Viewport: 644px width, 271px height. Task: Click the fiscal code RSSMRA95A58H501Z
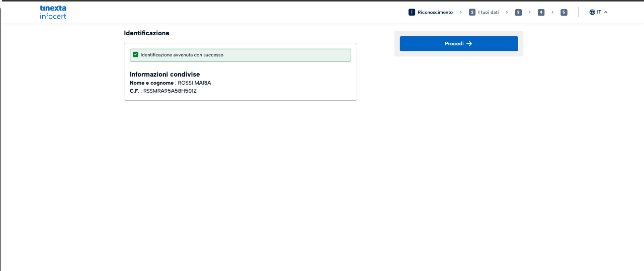[170, 91]
